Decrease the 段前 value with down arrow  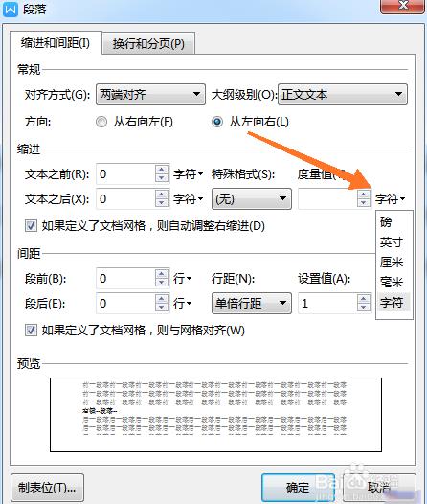click(x=162, y=283)
